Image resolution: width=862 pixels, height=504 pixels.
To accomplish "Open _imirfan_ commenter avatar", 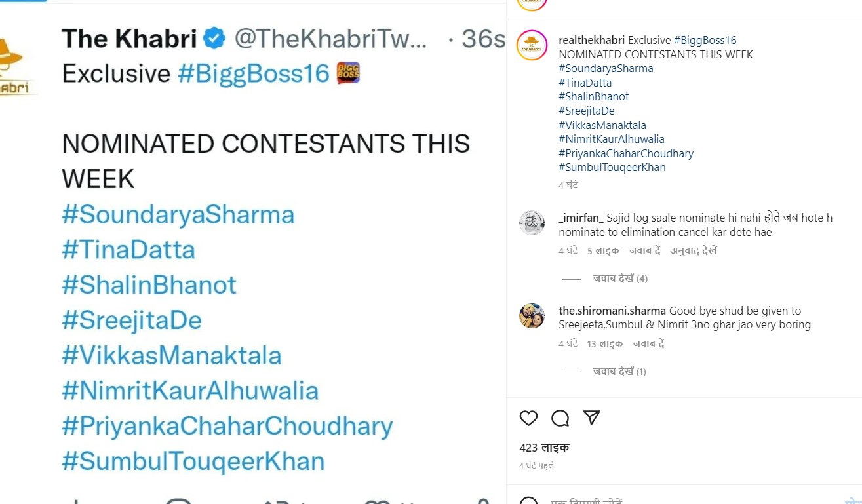I will click(x=532, y=223).
